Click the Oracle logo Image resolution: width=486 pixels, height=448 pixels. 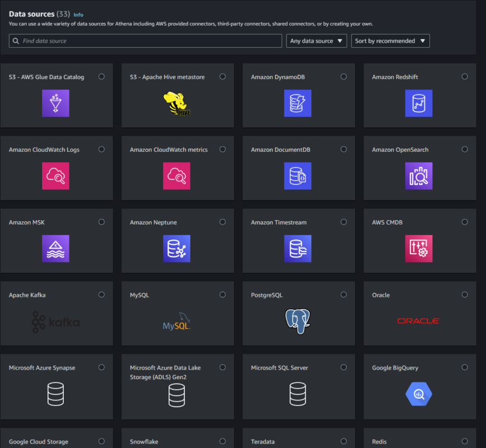pos(418,321)
